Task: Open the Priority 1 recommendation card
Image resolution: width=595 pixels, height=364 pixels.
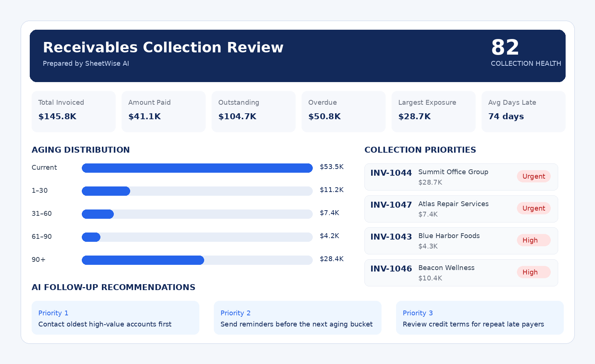Action: [x=115, y=318]
